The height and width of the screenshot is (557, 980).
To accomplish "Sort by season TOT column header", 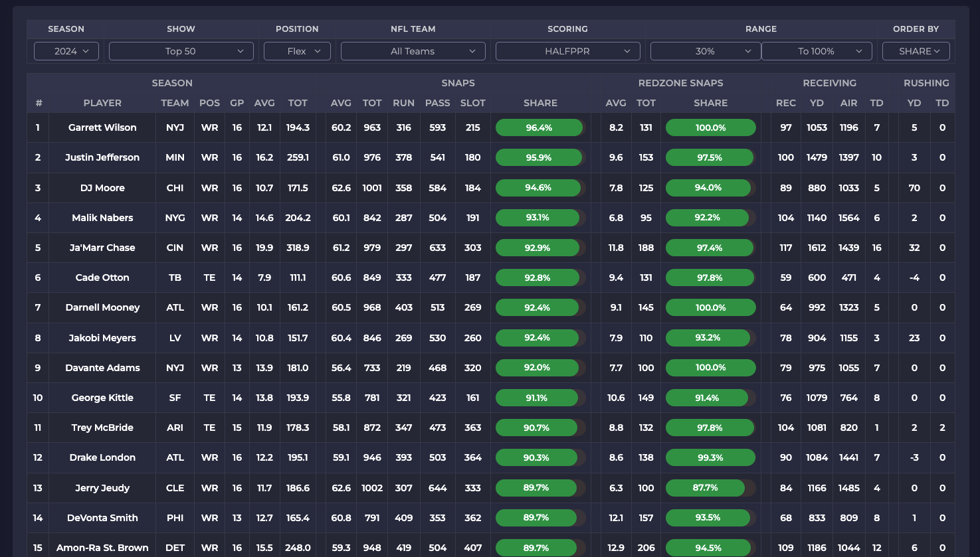I will pos(298,103).
